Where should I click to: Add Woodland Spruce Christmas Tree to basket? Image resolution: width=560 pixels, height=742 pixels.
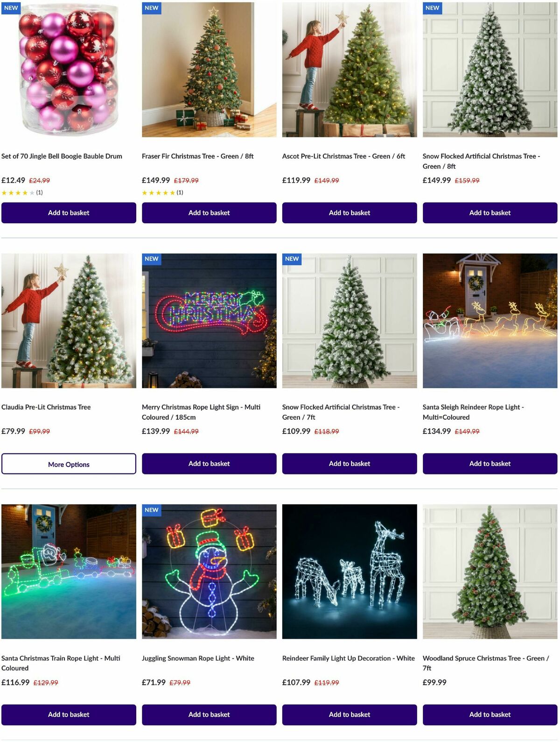pyautogui.click(x=490, y=714)
